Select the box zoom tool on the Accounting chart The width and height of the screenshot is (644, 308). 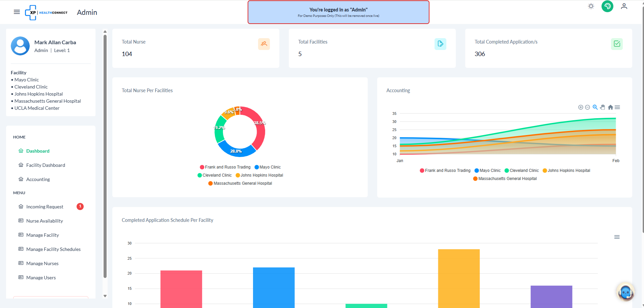click(x=595, y=107)
